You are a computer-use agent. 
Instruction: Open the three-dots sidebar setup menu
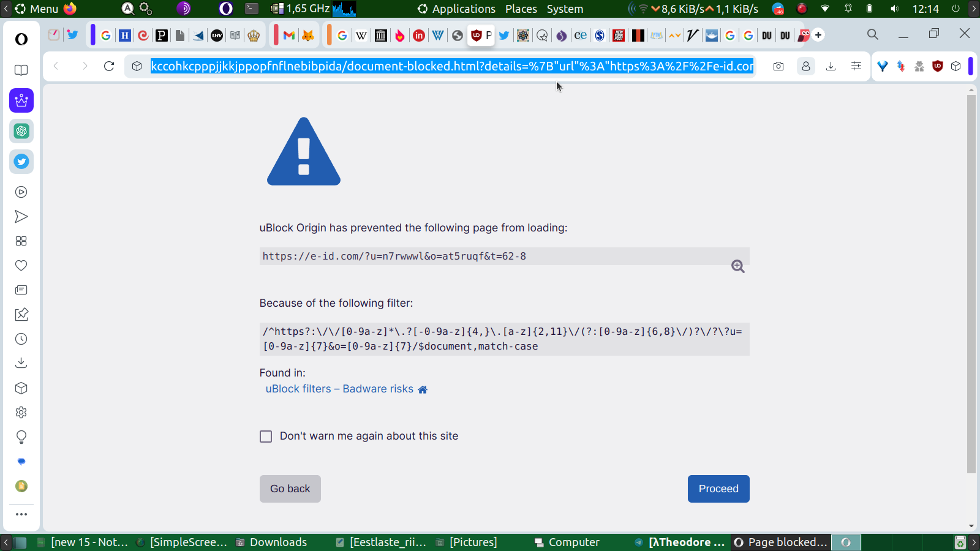[21, 514]
